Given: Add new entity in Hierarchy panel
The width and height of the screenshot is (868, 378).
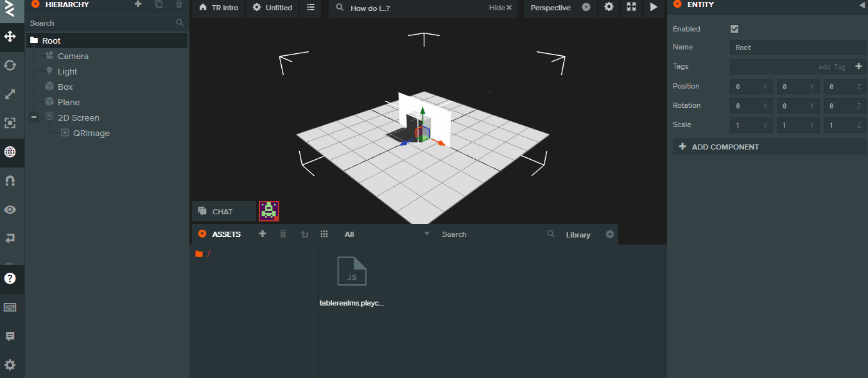Looking at the screenshot, I should tap(137, 4).
